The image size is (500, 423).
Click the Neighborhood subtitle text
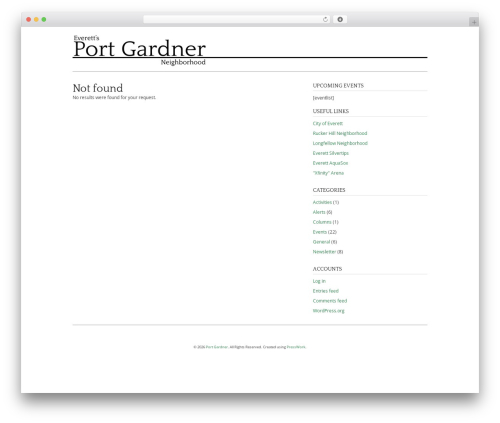click(183, 62)
